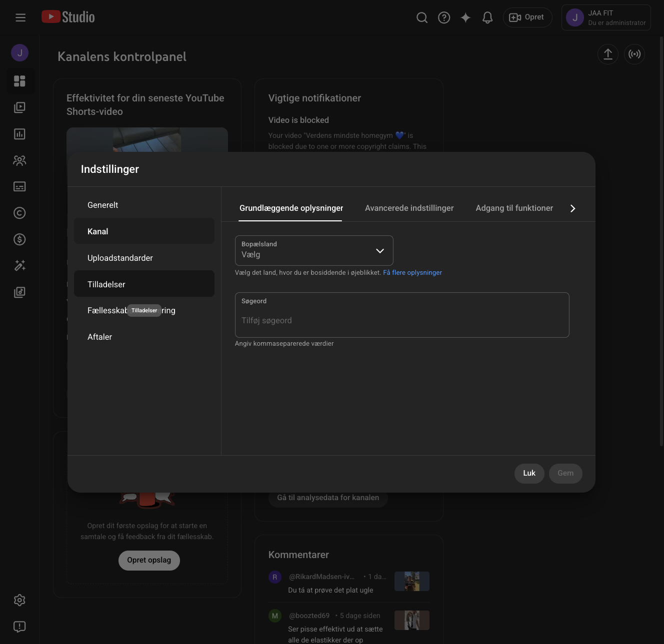
Task: Switch to the Grundlæggende oplysninger tab
Action: [x=291, y=208]
